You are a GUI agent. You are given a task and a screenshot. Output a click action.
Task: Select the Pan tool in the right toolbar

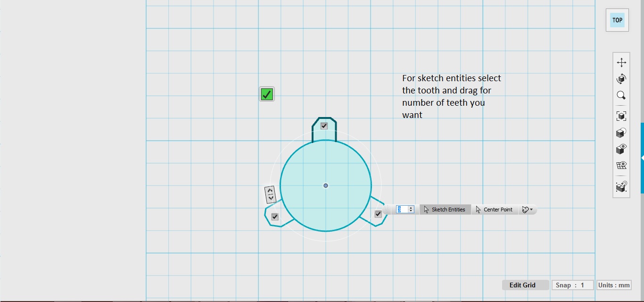pyautogui.click(x=621, y=62)
